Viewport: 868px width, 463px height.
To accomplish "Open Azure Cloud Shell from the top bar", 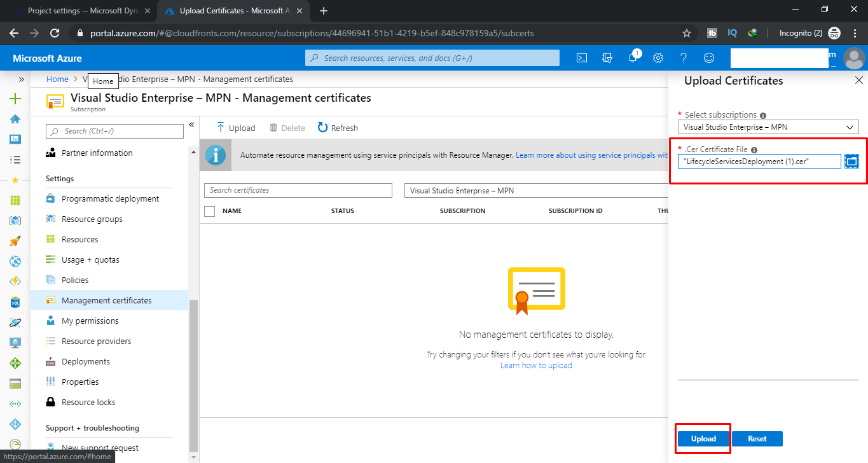I will pyautogui.click(x=581, y=58).
